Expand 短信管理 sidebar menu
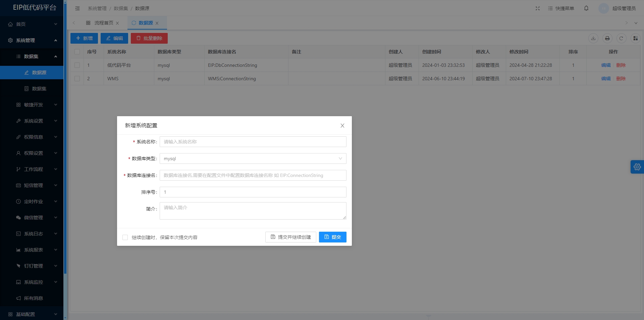 32,185
